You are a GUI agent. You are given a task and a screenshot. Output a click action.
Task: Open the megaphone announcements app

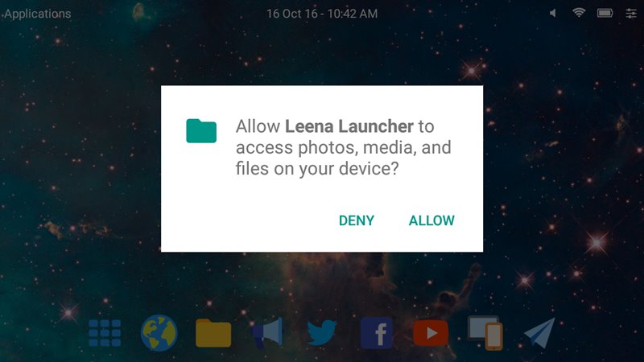[267, 332]
